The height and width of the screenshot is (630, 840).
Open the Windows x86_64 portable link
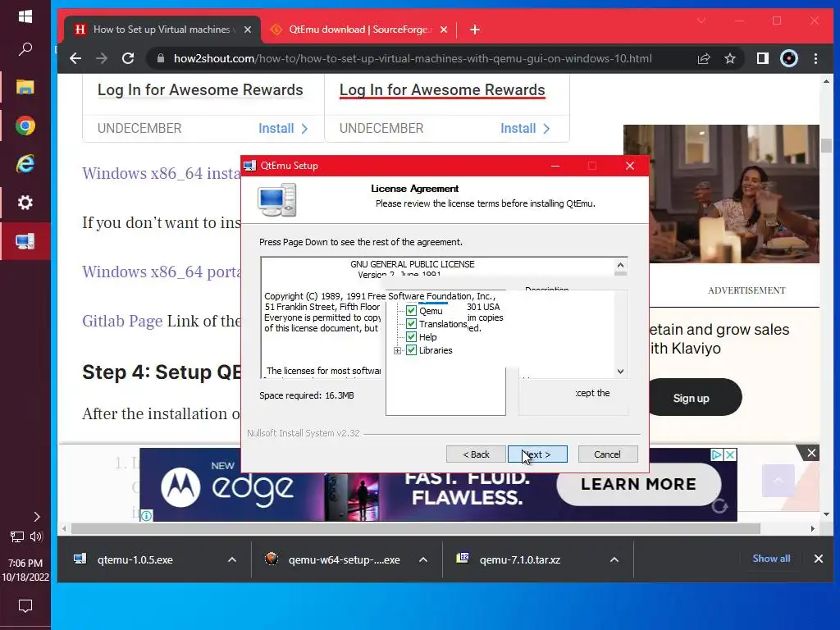tap(162, 272)
